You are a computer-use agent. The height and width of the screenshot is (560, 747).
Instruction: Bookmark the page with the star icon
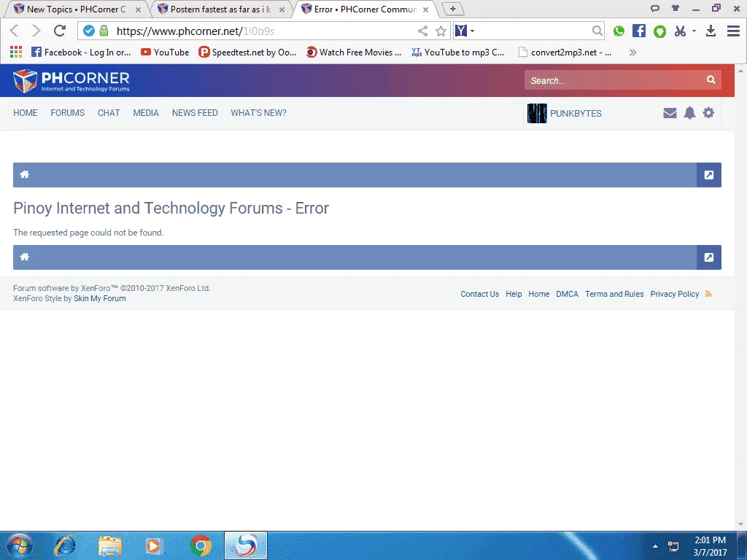441,31
